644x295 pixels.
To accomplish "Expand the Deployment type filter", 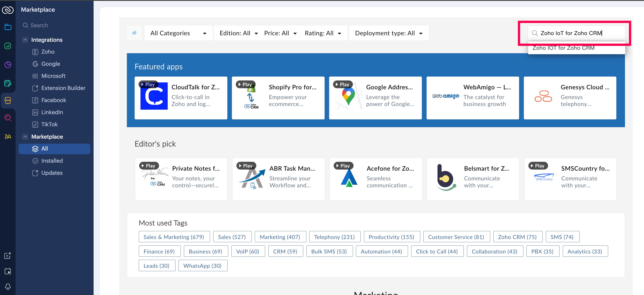I will point(389,33).
